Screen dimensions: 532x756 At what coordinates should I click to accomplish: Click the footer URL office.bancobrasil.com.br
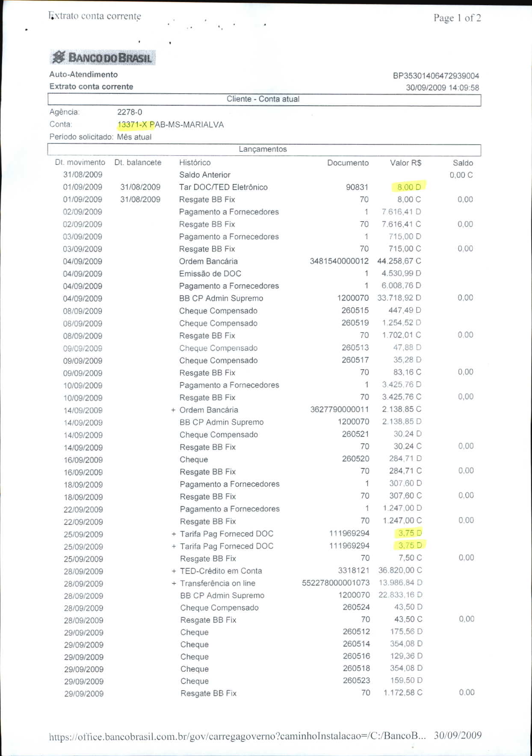pyautogui.click(x=237, y=736)
